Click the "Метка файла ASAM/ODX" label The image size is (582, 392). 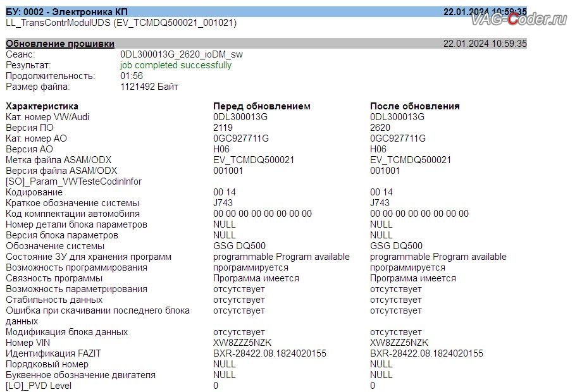(x=58, y=160)
